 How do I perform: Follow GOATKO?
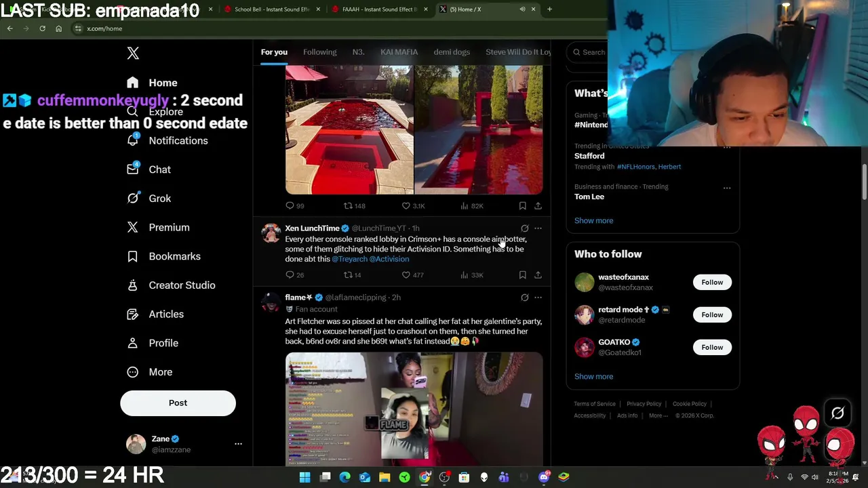712,347
